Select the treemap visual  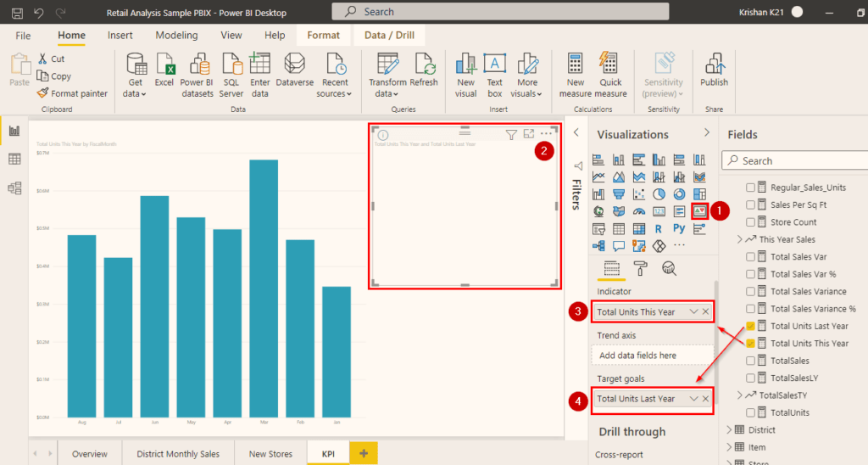(x=699, y=194)
